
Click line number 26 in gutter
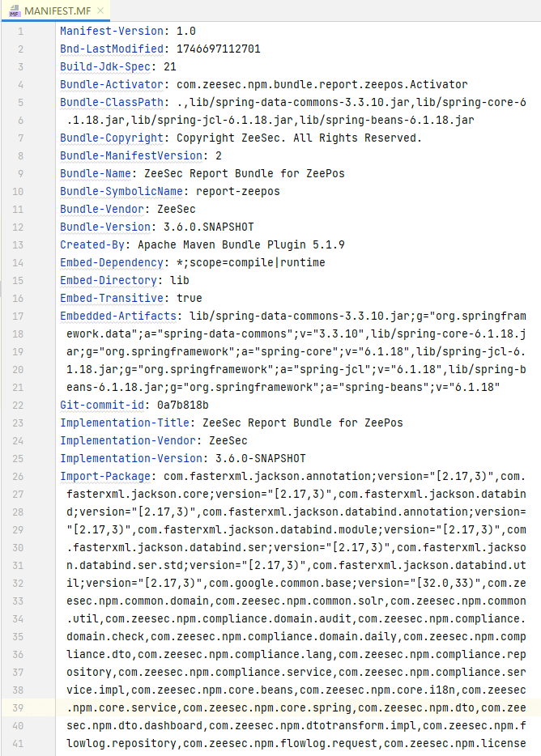19,476
